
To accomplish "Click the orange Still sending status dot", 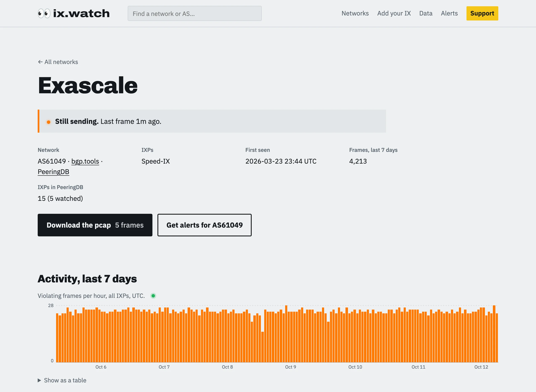I will point(48,122).
